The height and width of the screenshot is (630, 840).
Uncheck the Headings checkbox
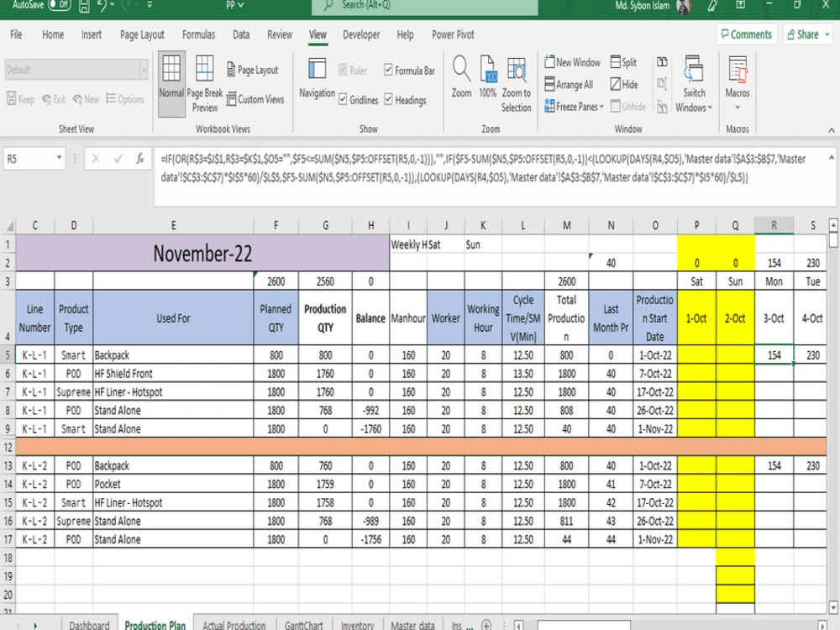388,99
